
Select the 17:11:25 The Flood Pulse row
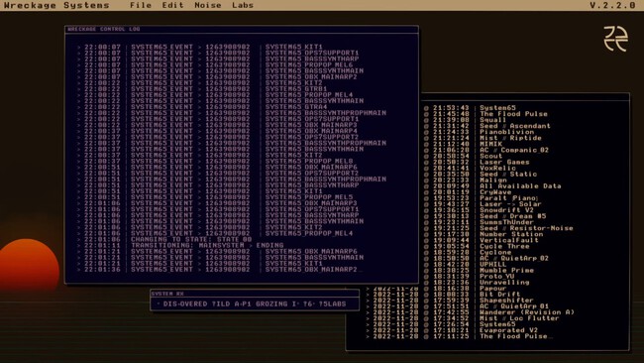pos(459,336)
